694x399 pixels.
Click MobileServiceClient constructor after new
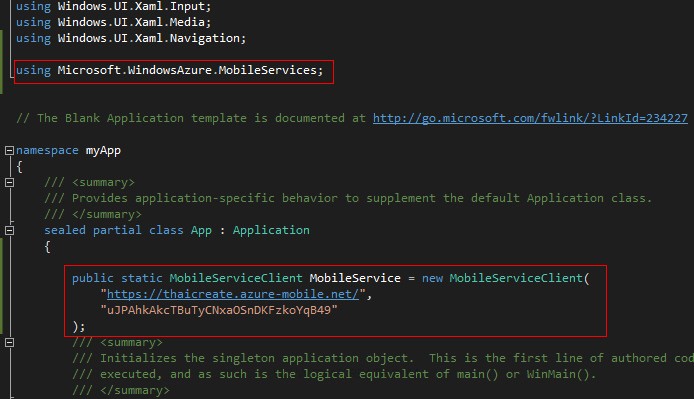pyautogui.click(x=516, y=278)
